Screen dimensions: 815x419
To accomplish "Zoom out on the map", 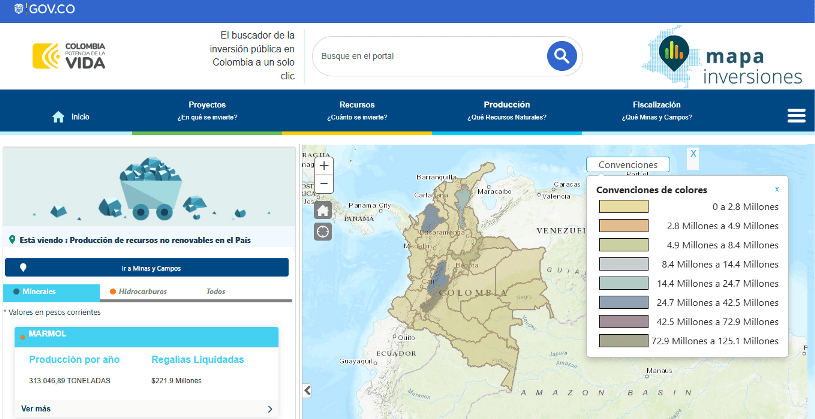I will click(323, 184).
